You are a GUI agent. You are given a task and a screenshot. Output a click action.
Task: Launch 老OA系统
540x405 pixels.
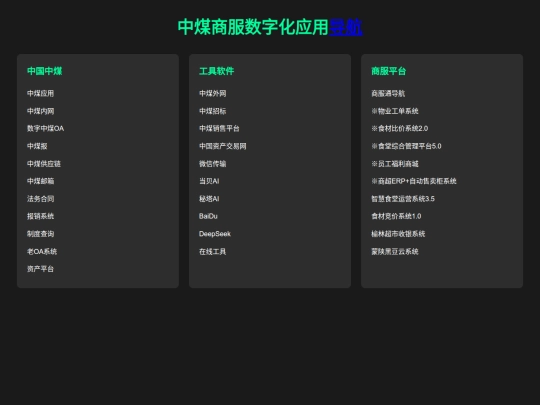(x=42, y=251)
